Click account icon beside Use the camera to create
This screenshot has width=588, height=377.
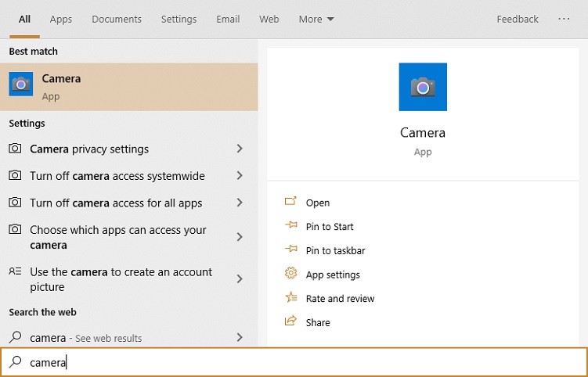point(15,271)
